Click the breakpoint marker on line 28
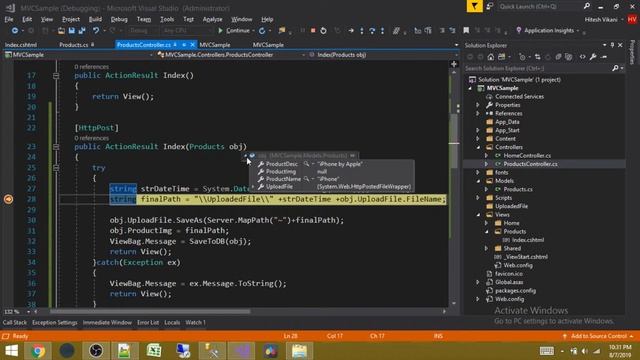 click(8, 199)
